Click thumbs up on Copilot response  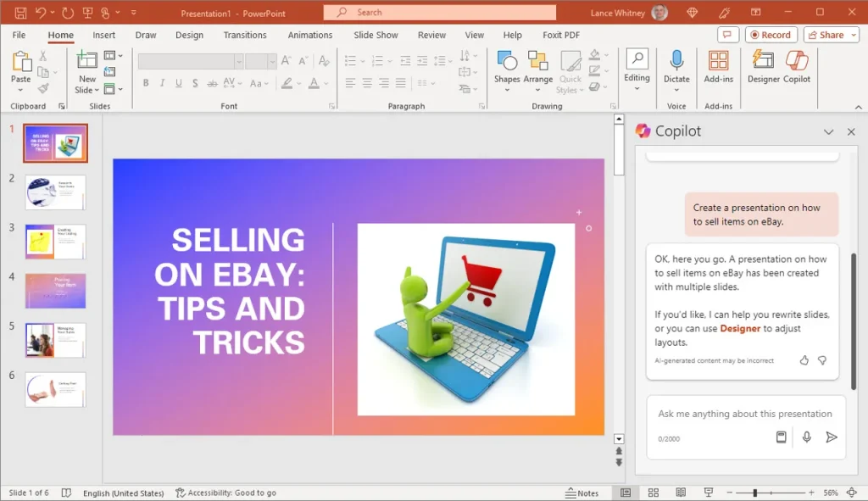click(x=804, y=360)
